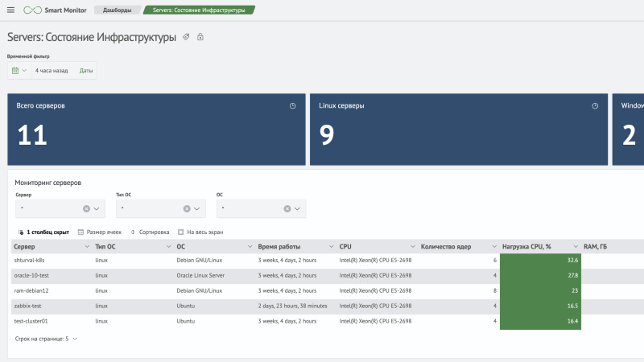This screenshot has height=362, width=644.
Task: Open the Количество ядер column header menu
Action: 494,247
